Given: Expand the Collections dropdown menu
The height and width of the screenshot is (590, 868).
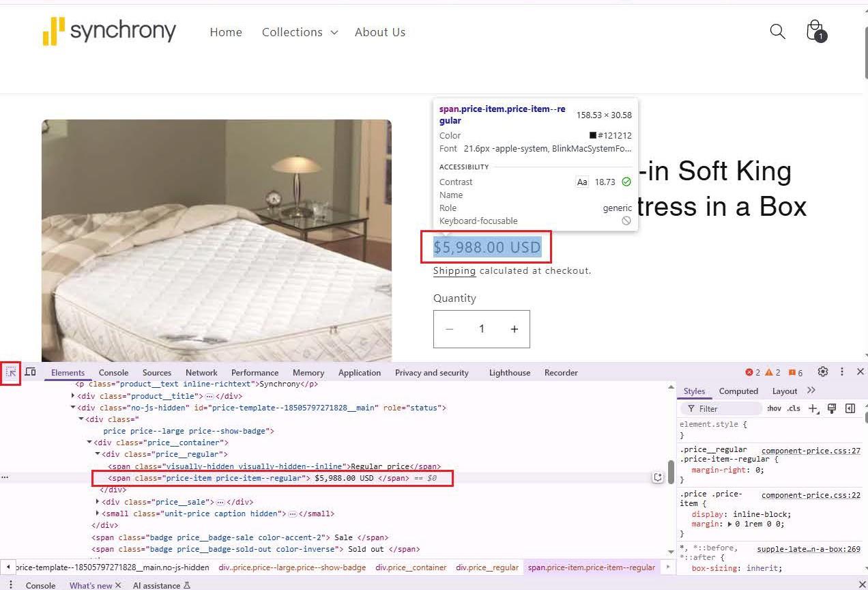Looking at the screenshot, I should [300, 32].
